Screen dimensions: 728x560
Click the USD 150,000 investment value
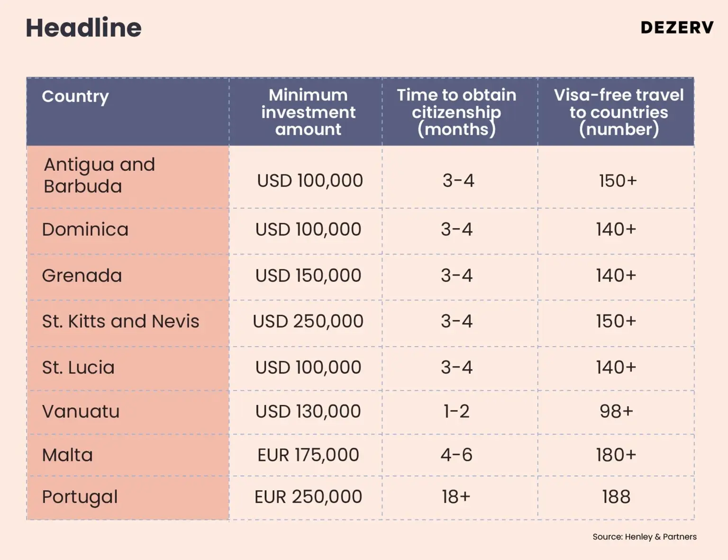click(308, 275)
